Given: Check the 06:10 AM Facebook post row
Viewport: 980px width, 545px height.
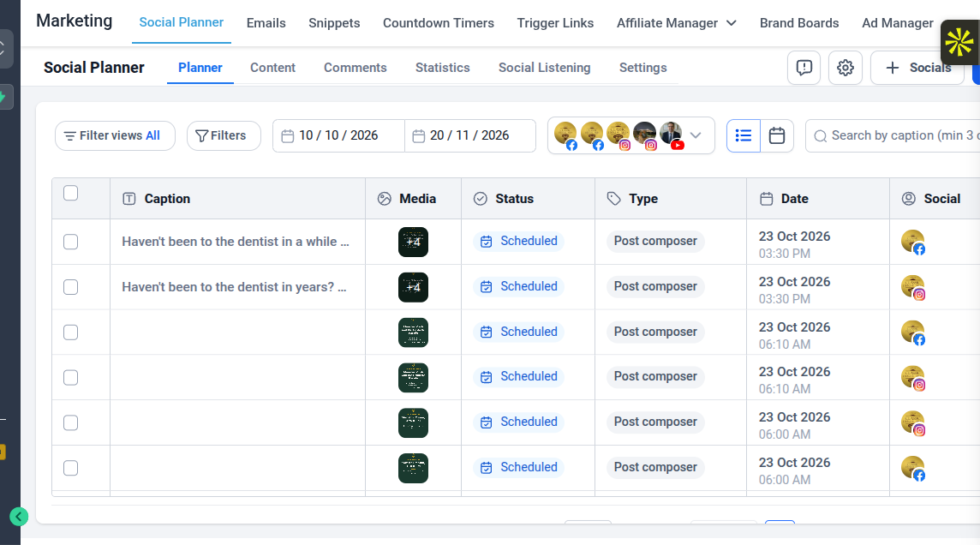Looking at the screenshot, I should click(x=70, y=332).
